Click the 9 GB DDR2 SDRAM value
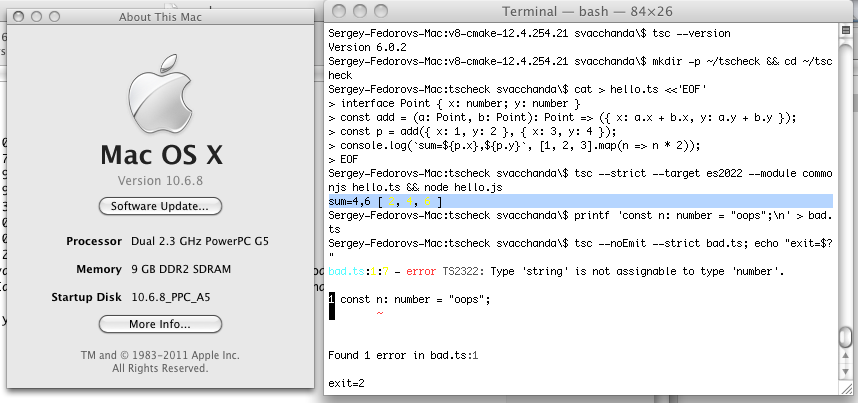The height and width of the screenshot is (403, 858). (181, 269)
